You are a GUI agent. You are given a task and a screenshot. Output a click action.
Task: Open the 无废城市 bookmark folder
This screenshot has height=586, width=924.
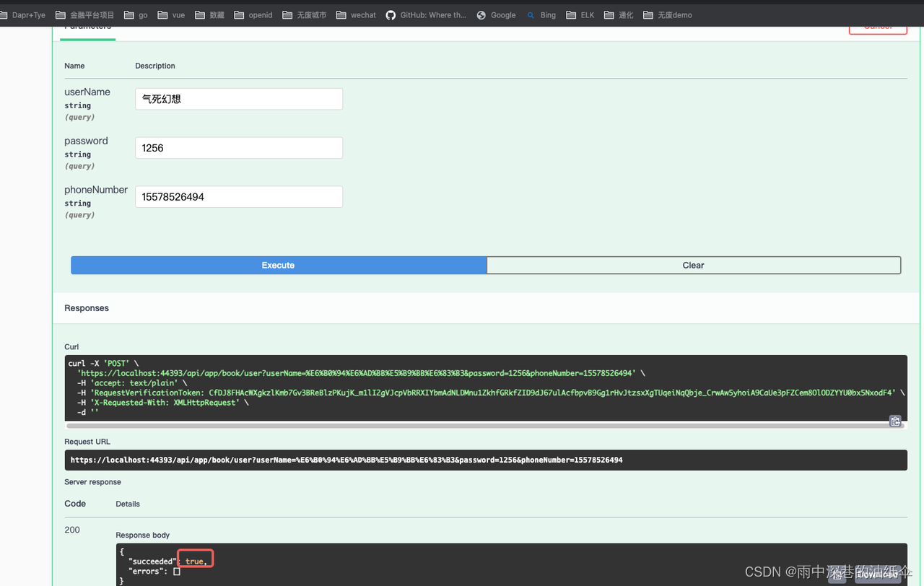305,15
